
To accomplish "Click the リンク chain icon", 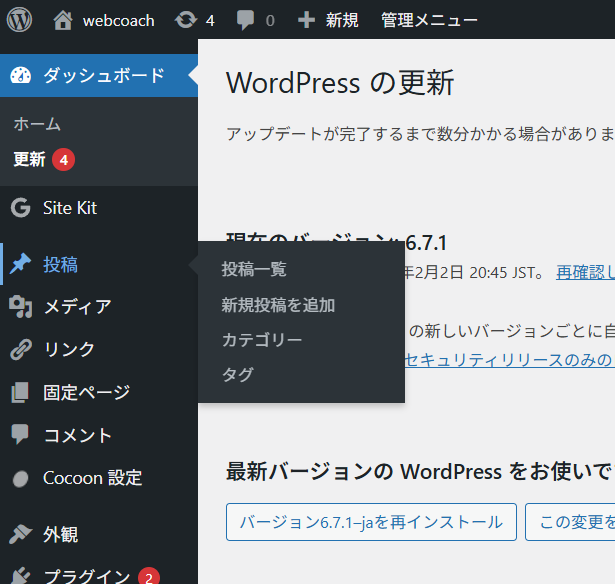I will [20, 349].
